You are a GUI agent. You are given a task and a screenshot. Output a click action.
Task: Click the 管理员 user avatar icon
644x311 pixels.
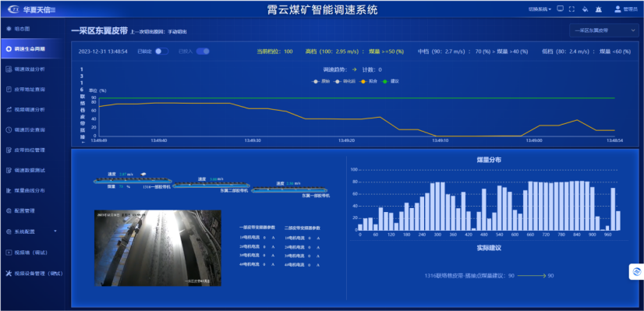(617, 9)
